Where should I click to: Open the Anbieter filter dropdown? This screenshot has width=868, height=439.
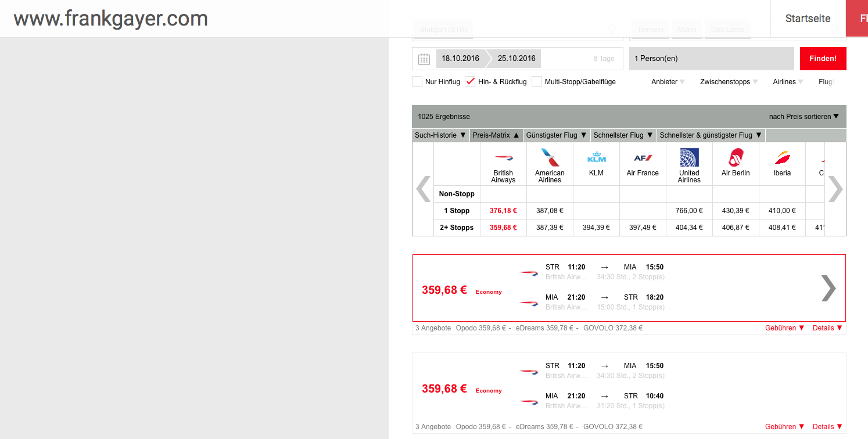[x=668, y=82]
